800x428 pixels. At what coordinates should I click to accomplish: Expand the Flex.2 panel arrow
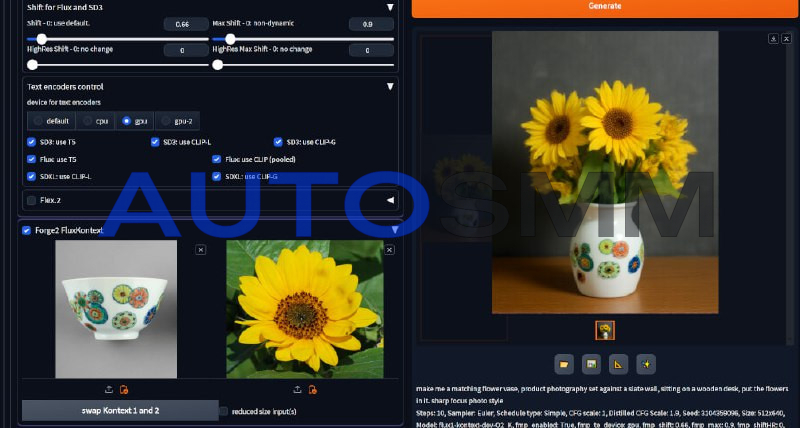tap(390, 200)
